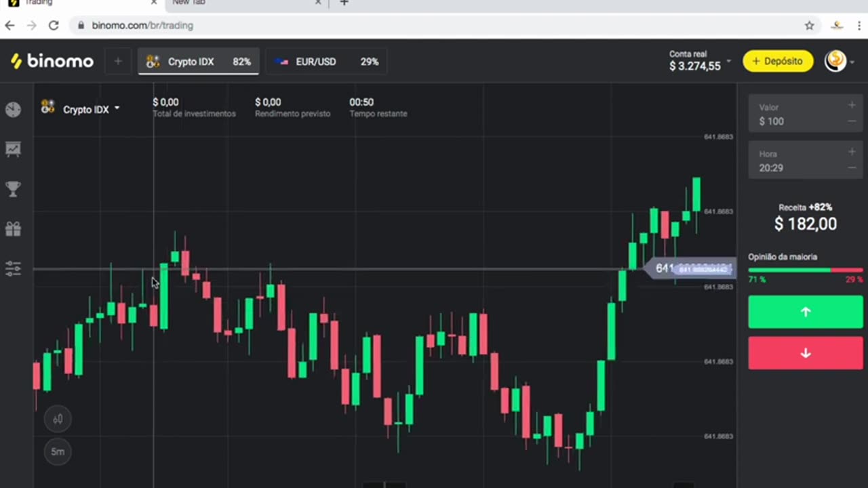Decrease Hora expiry time with minus
This screenshot has height=488, width=868.
coord(852,168)
